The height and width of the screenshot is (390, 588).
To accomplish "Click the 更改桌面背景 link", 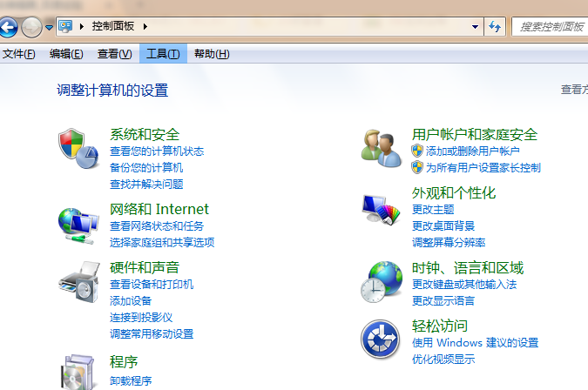I will click(443, 225).
